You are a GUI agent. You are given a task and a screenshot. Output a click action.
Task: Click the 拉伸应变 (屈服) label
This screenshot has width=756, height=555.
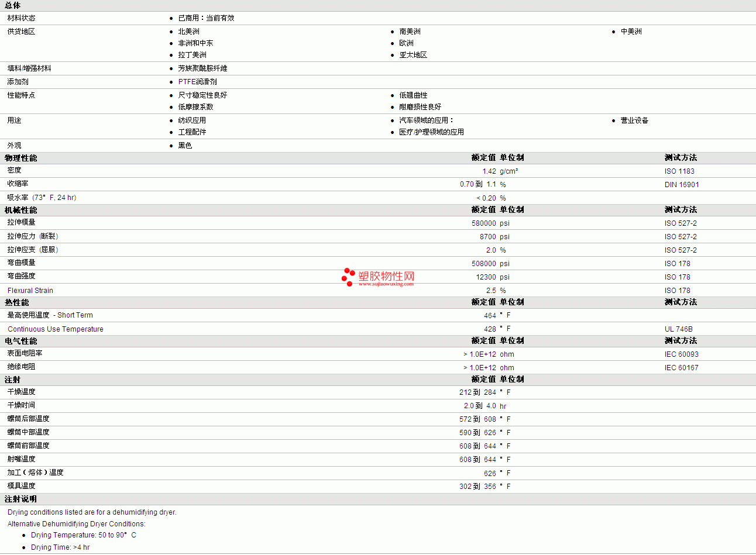click(33, 250)
